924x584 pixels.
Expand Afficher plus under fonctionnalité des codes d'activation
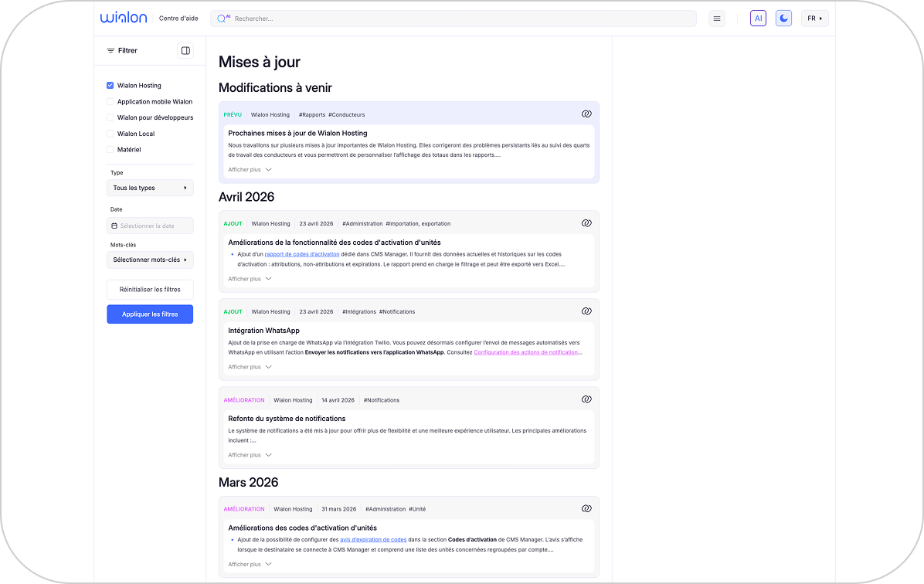250,279
